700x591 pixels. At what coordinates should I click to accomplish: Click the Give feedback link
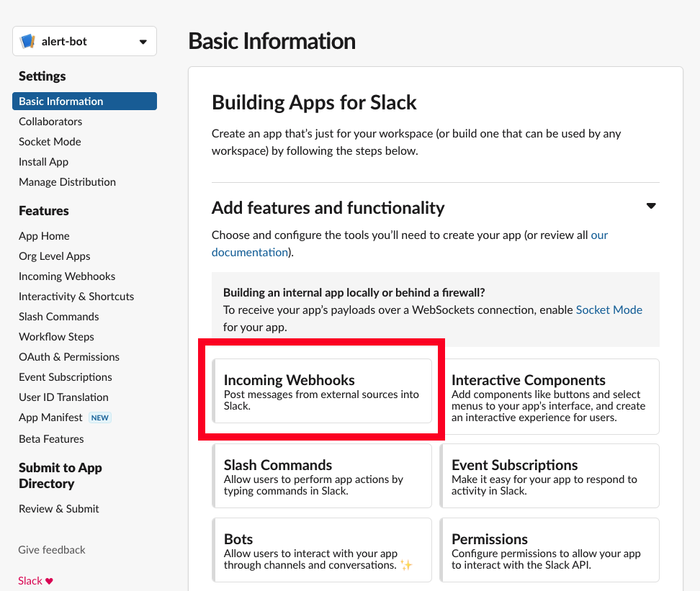[x=52, y=549]
